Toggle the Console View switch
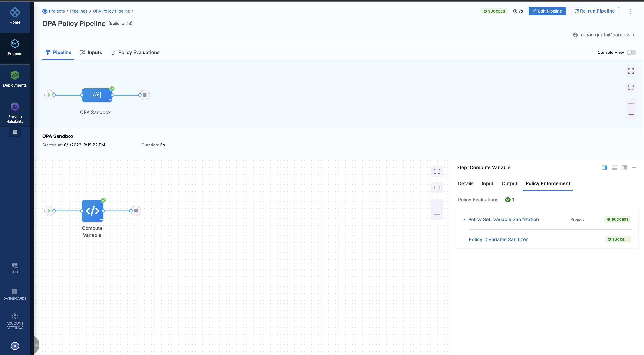 pos(631,52)
